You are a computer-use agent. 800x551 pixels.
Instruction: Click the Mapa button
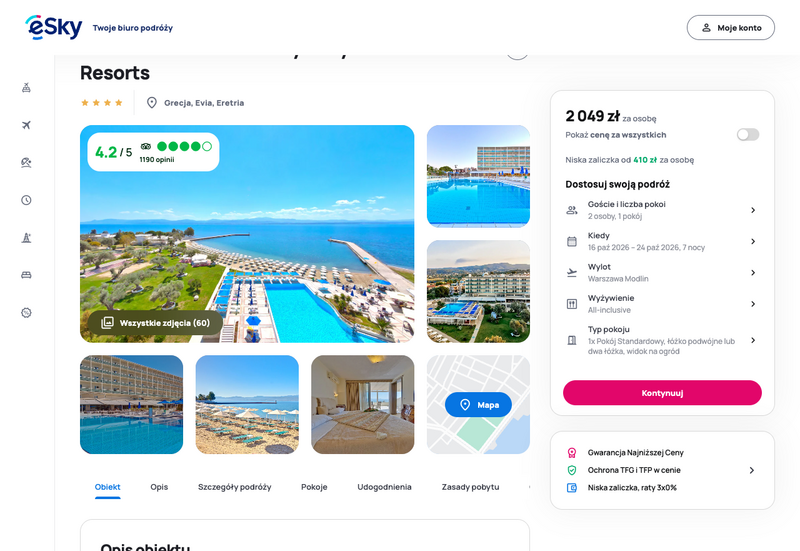point(478,405)
